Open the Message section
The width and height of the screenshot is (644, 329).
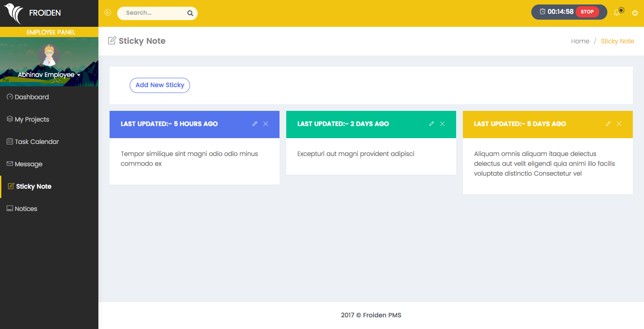click(28, 164)
